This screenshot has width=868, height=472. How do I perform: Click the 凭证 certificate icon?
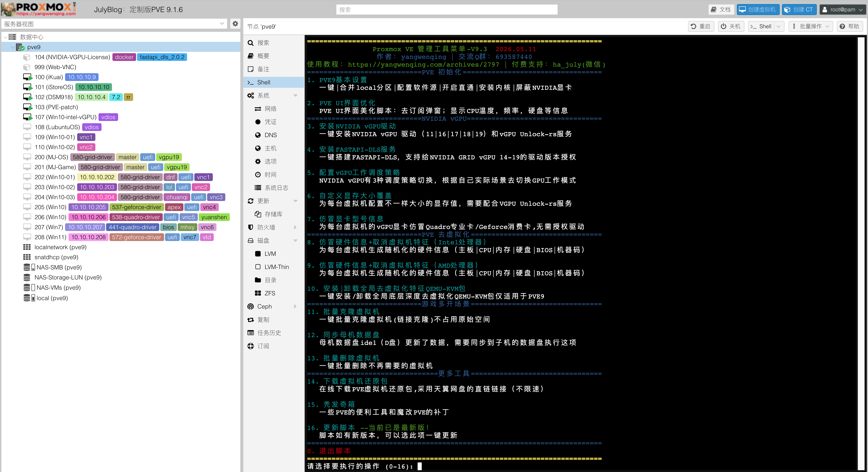click(x=258, y=122)
